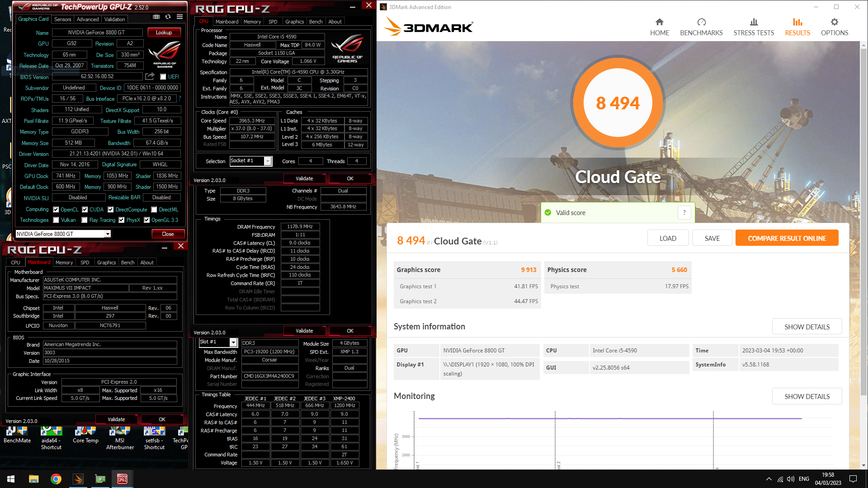Toggle the PhysX checkbox
The height and width of the screenshot is (488, 868).
click(122, 220)
